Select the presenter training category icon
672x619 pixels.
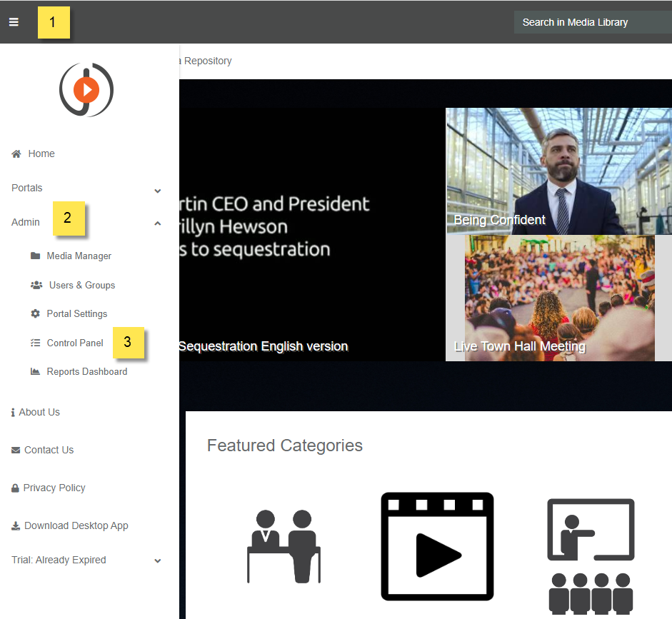[x=591, y=556]
